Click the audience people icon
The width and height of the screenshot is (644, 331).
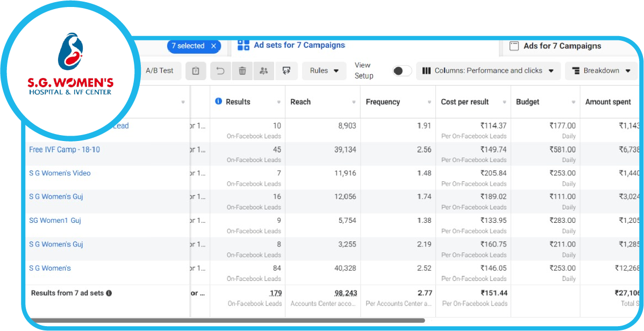pyautogui.click(x=263, y=71)
